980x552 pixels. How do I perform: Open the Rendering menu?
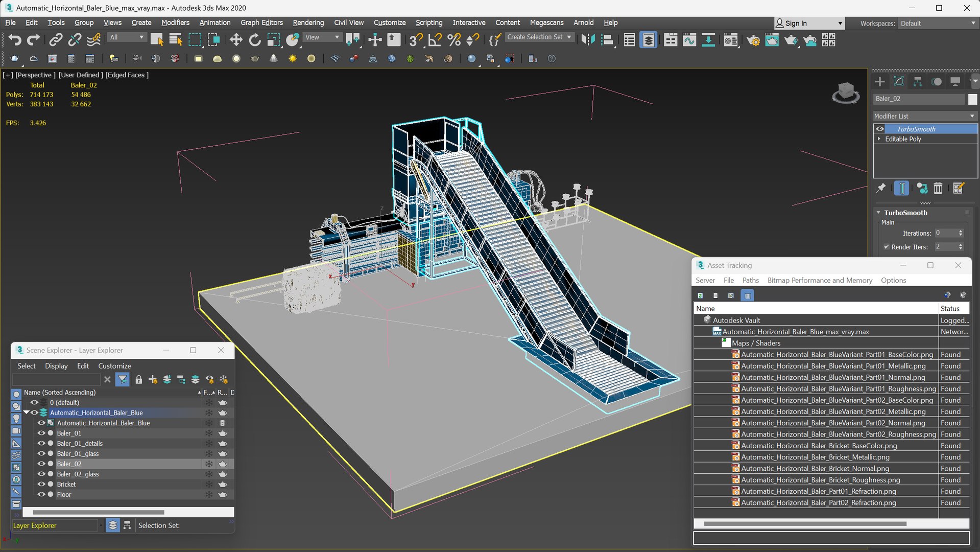[x=308, y=22]
